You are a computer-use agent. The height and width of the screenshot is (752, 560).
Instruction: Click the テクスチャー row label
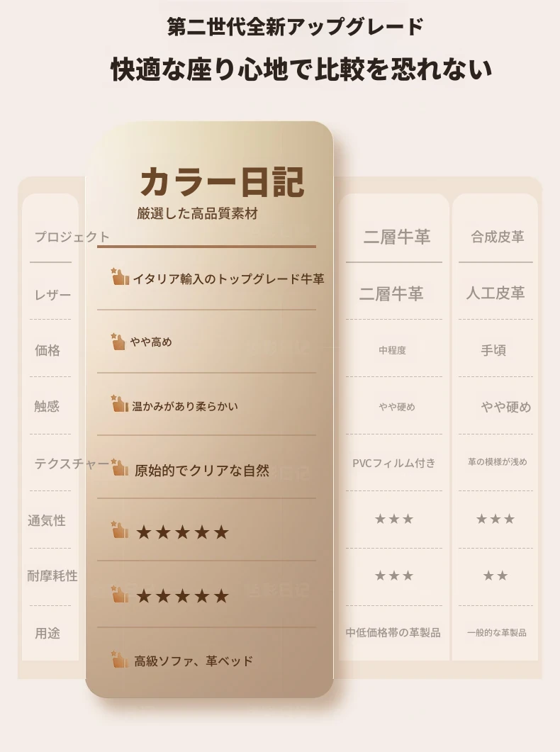pyautogui.click(x=72, y=464)
